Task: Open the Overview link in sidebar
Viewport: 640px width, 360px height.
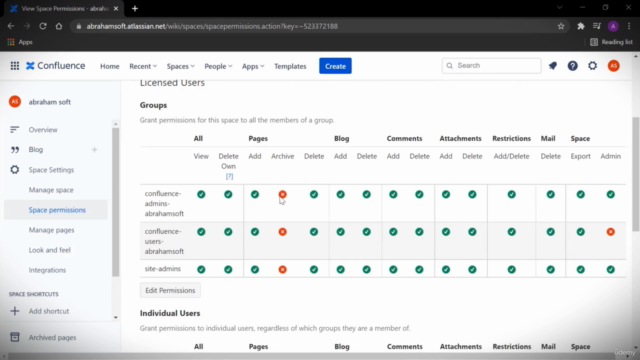Action: point(43,130)
